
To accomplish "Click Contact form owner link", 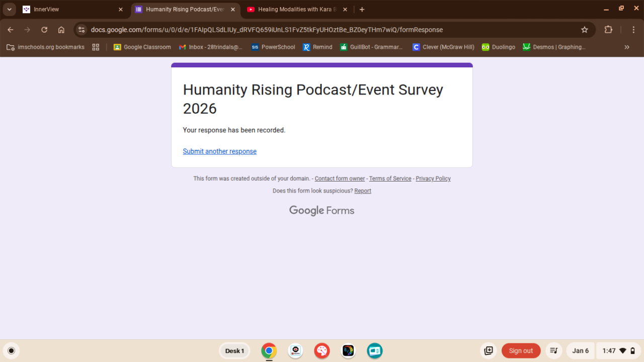I will coord(340,178).
